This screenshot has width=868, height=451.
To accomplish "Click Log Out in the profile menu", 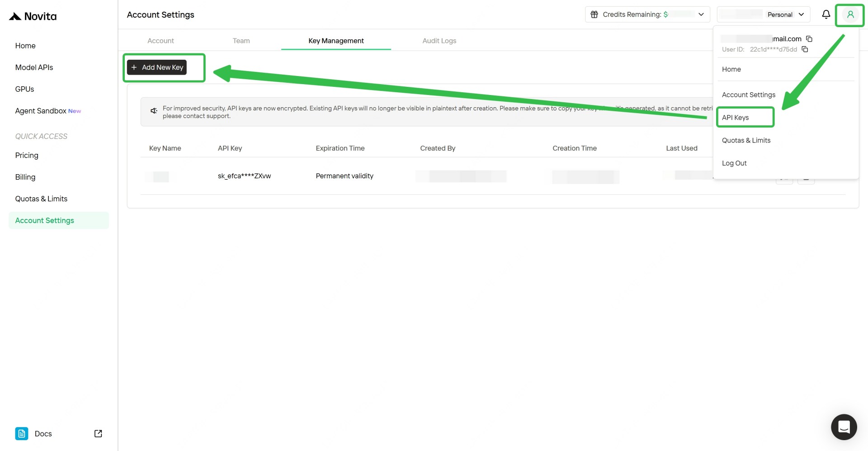I will tap(734, 163).
